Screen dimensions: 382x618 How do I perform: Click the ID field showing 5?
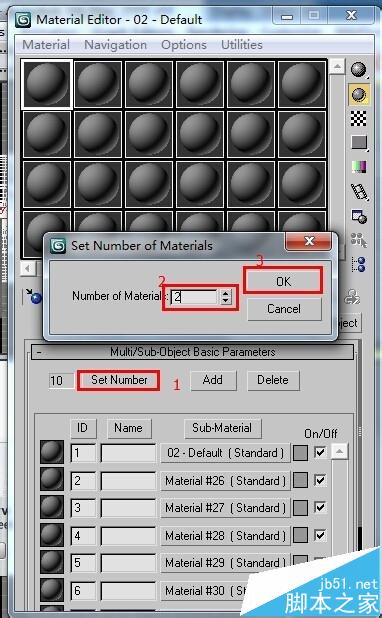[83, 563]
